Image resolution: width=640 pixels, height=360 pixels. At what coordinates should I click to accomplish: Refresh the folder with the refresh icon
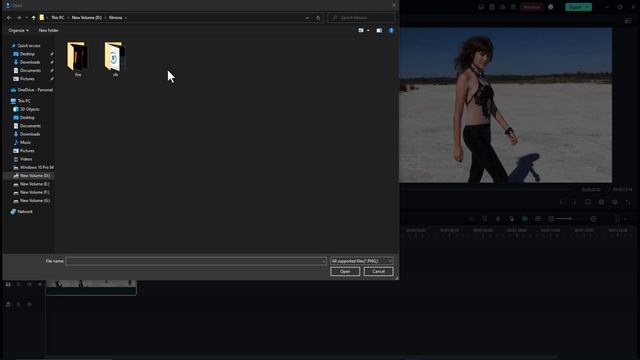pos(318,18)
